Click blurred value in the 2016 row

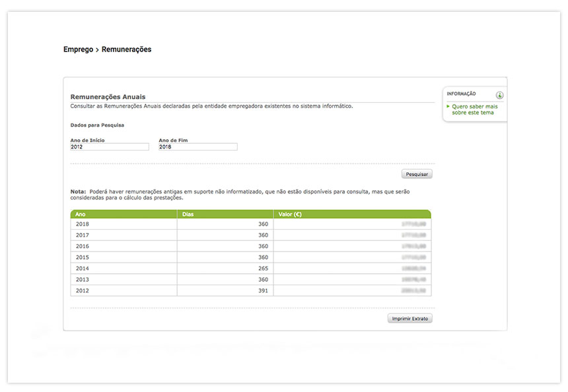pos(413,246)
